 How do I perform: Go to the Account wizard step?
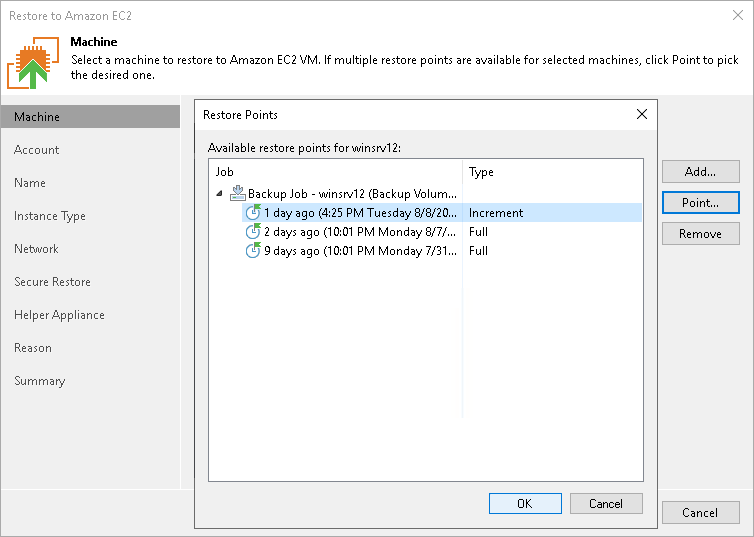37,150
